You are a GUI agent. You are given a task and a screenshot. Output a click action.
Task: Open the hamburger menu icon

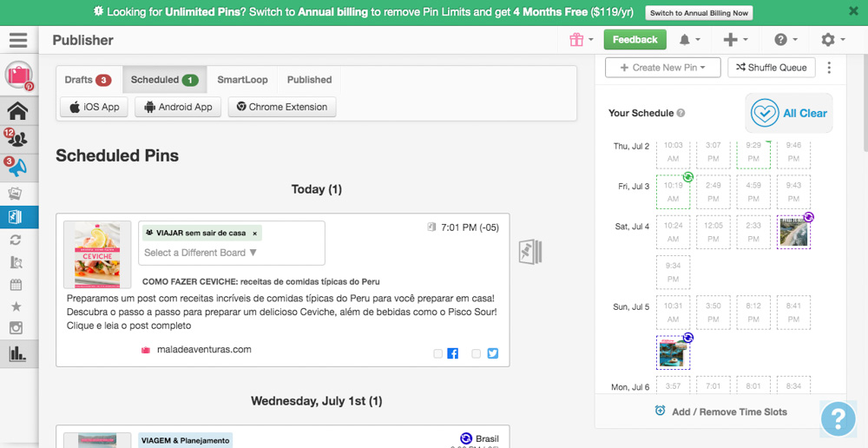click(18, 40)
